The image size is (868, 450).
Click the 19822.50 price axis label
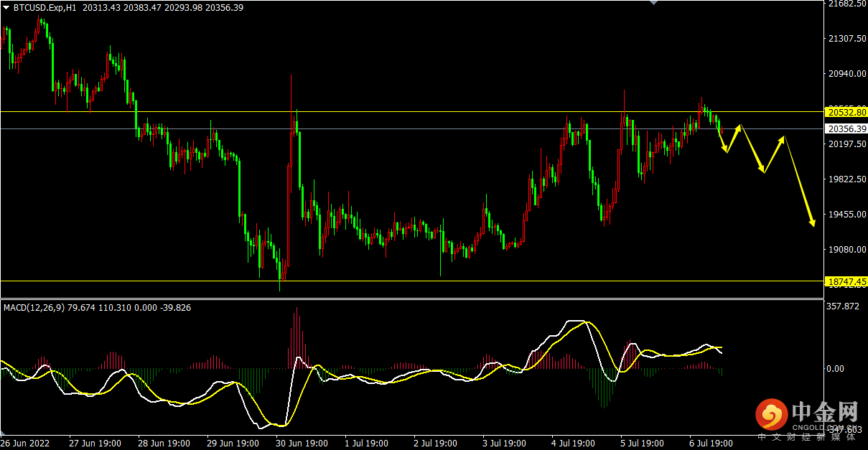coord(846,179)
